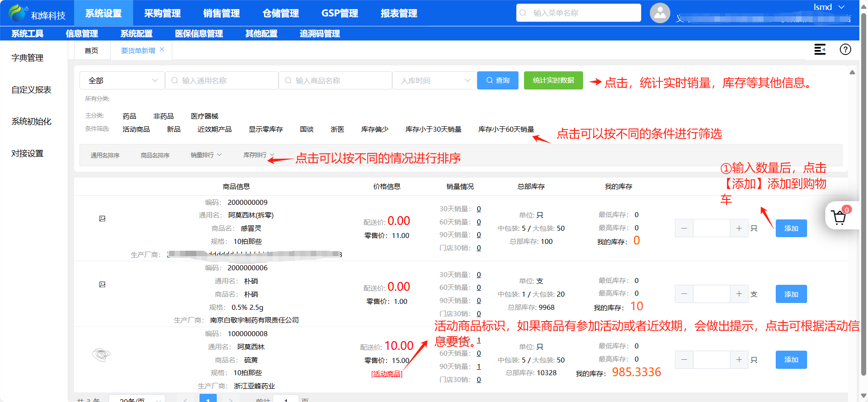This screenshot has height=402, width=868.
Task: Filter by 近效期产品 condition
Action: pyautogui.click(x=215, y=129)
